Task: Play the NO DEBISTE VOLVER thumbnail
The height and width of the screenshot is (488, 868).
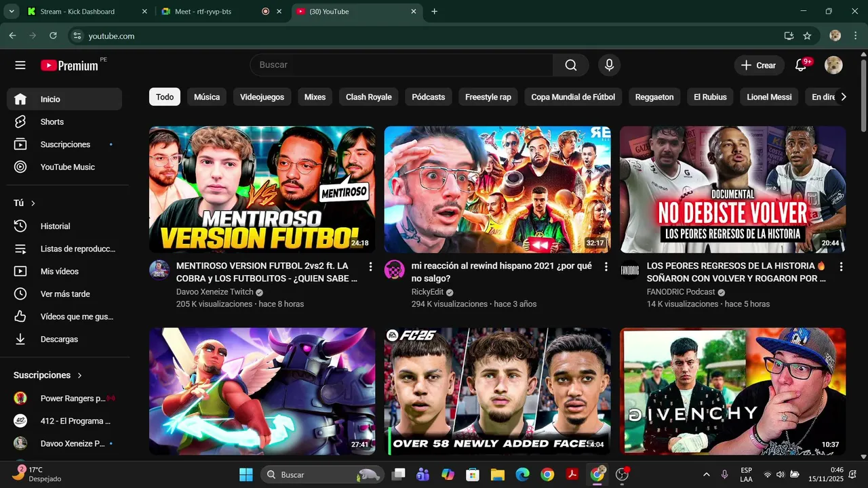Action: pyautogui.click(x=732, y=190)
